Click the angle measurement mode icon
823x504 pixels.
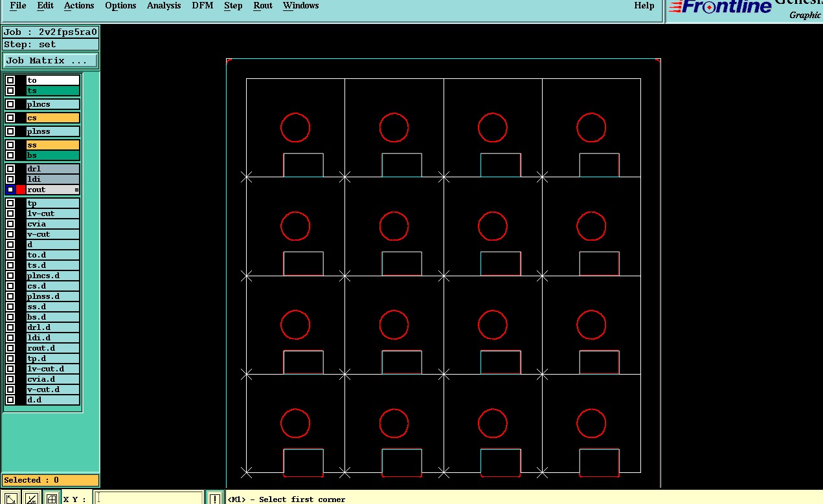[x=31, y=498]
